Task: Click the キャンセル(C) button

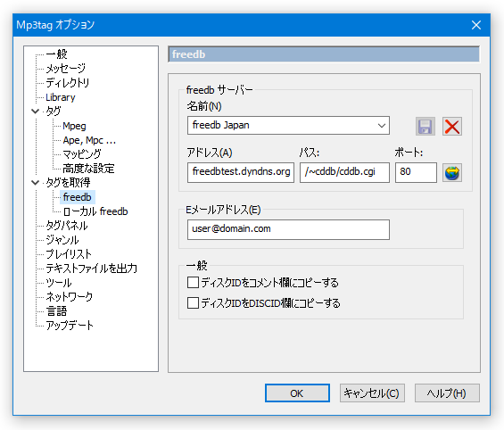Action: click(372, 393)
